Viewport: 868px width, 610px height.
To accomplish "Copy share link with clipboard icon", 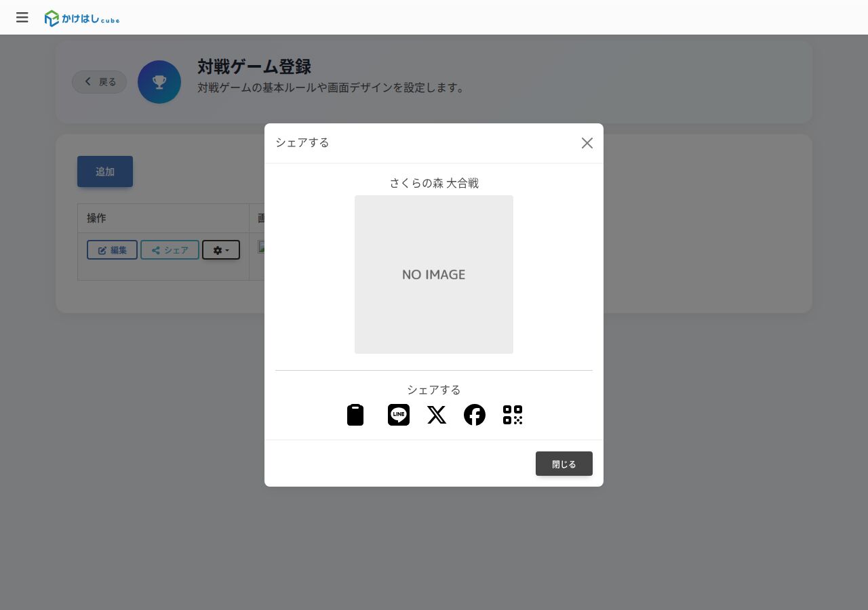I will tap(355, 415).
